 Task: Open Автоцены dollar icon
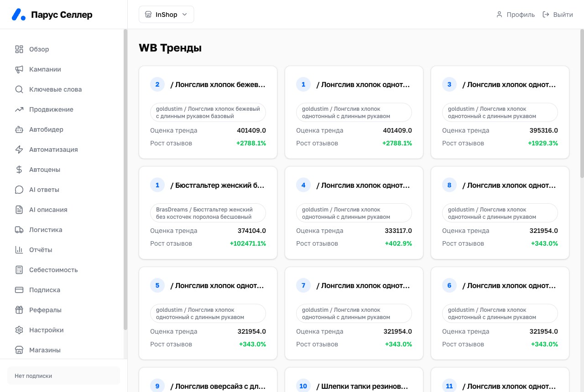pos(19,170)
